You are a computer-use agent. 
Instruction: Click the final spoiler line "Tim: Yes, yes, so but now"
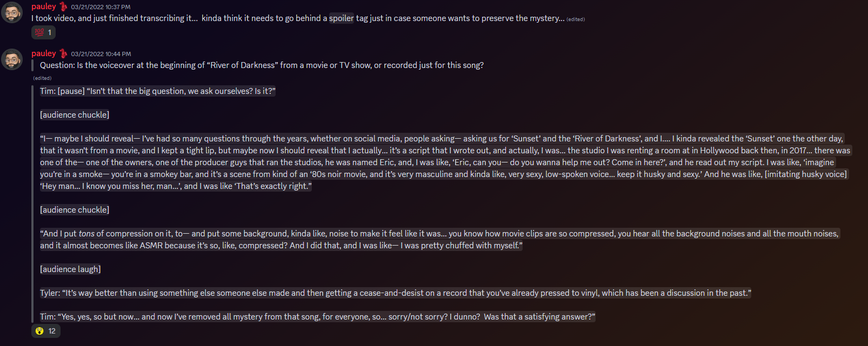pyautogui.click(x=317, y=317)
